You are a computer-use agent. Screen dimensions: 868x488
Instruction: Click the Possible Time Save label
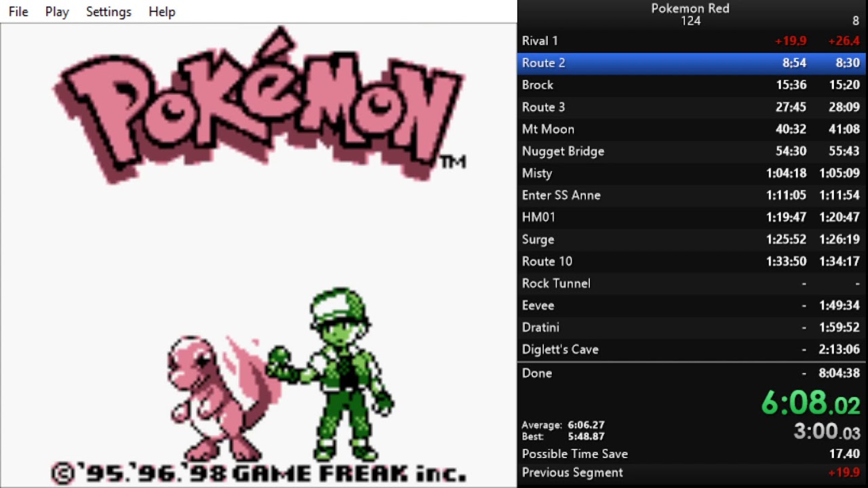(x=574, y=454)
